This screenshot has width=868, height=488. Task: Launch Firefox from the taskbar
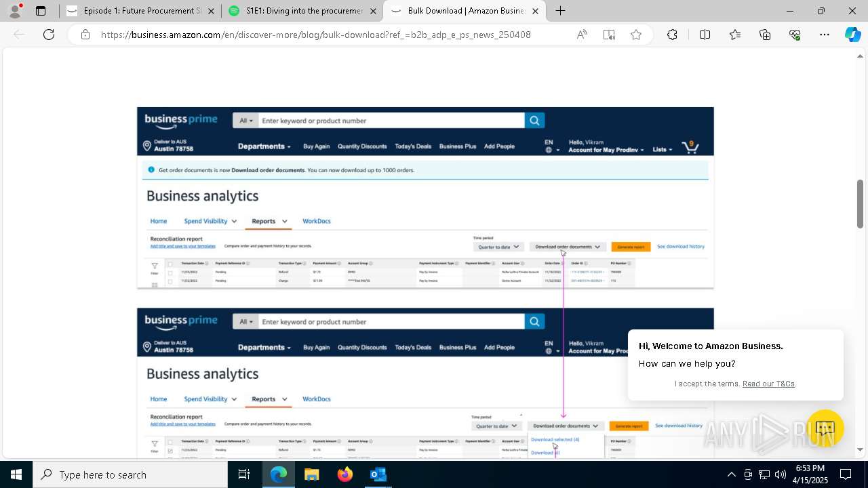click(345, 474)
